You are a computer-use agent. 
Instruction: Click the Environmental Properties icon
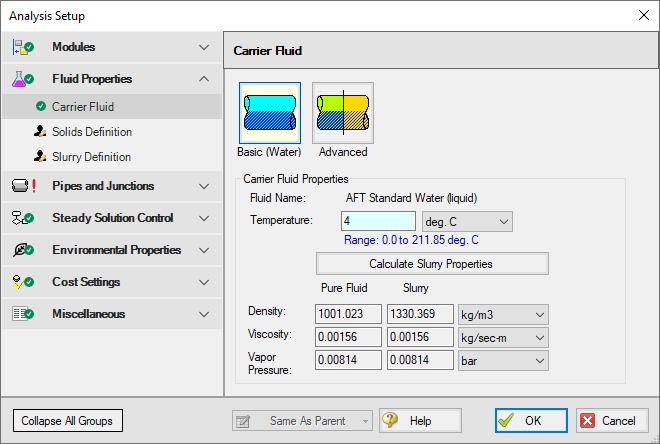(24, 250)
